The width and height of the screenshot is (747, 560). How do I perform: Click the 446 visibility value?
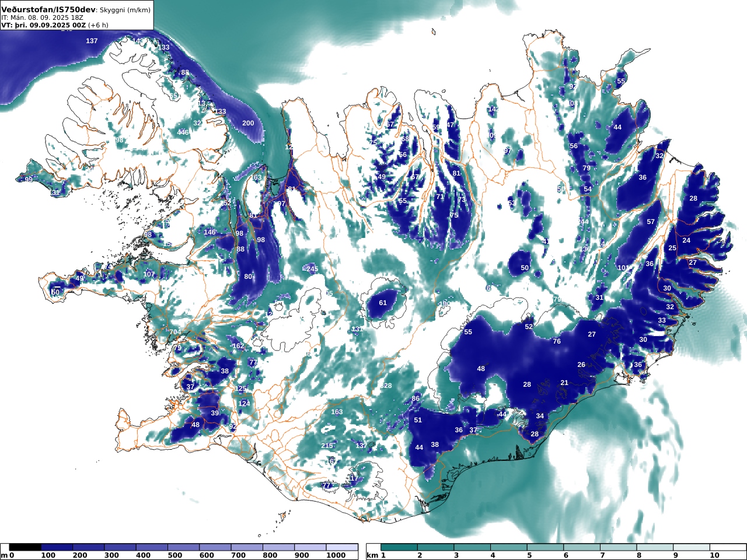click(x=183, y=132)
